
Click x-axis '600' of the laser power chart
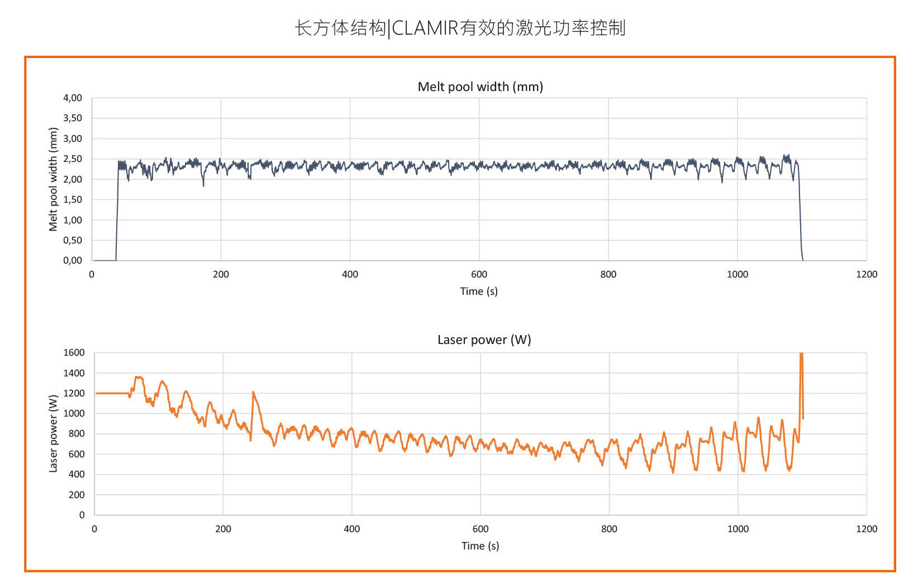tap(480, 529)
